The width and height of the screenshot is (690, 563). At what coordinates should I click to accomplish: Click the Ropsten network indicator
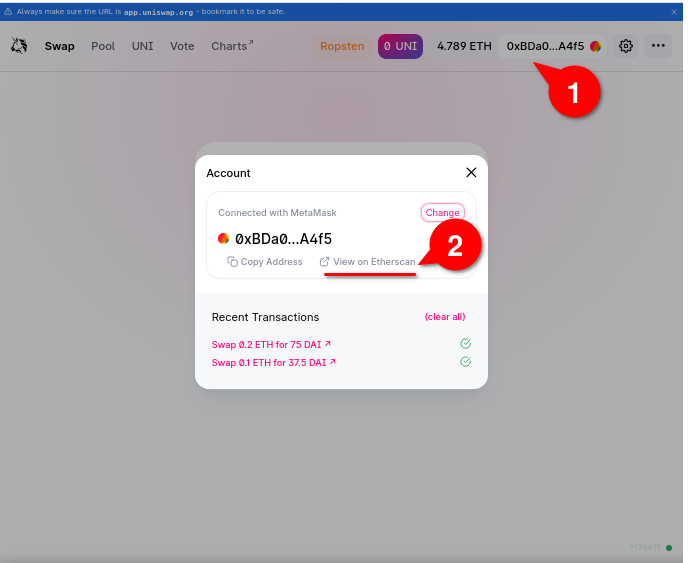click(x=342, y=46)
